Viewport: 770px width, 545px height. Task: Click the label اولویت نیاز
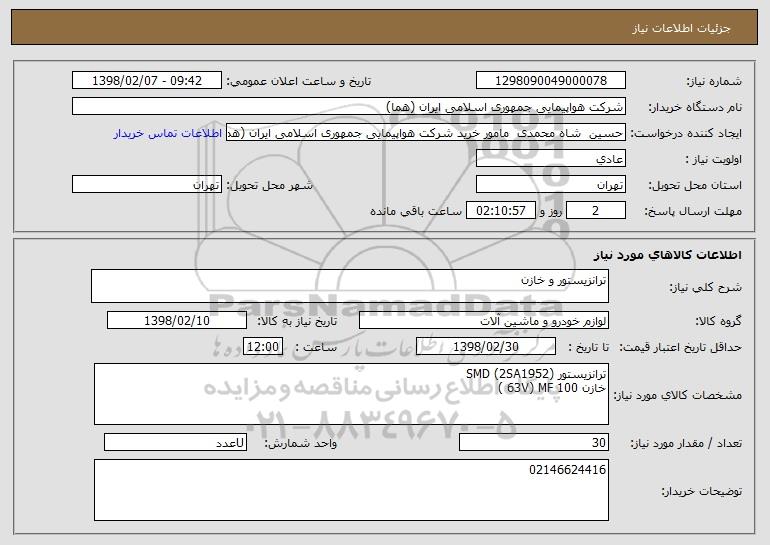[x=714, y=160]
